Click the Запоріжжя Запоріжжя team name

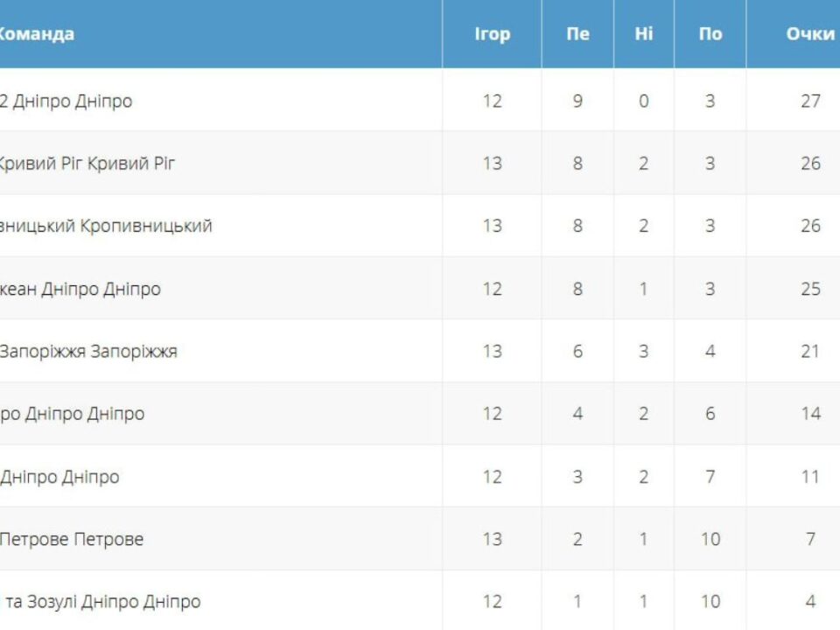click(88, 352)
